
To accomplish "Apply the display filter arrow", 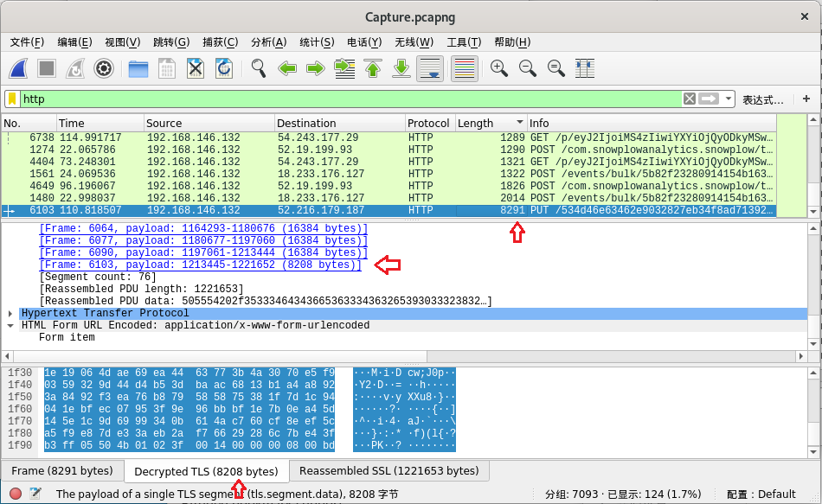I will [709, 99].
